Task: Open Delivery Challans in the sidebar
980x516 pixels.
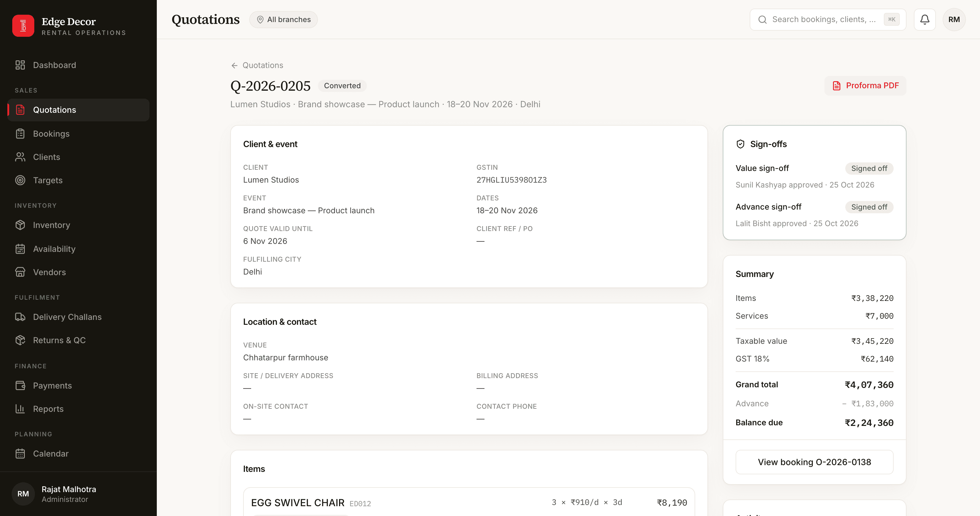Action: pyautogui.click(x=78, y=317)
